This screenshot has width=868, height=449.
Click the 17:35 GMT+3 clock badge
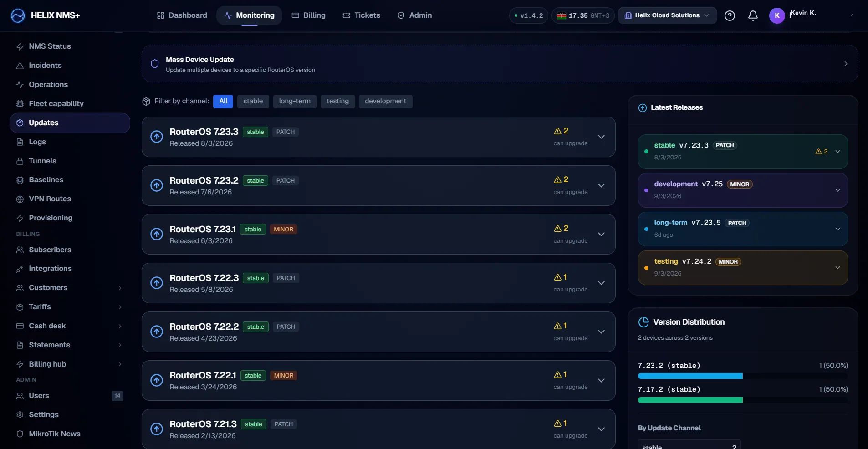pos(583,15)
